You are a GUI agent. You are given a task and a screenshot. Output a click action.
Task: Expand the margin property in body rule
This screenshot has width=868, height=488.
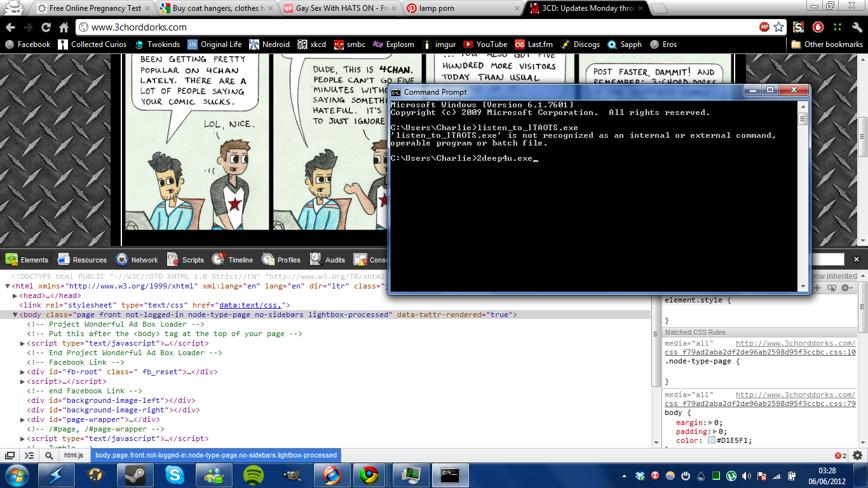pyautogui.click(x=710, y=423)
